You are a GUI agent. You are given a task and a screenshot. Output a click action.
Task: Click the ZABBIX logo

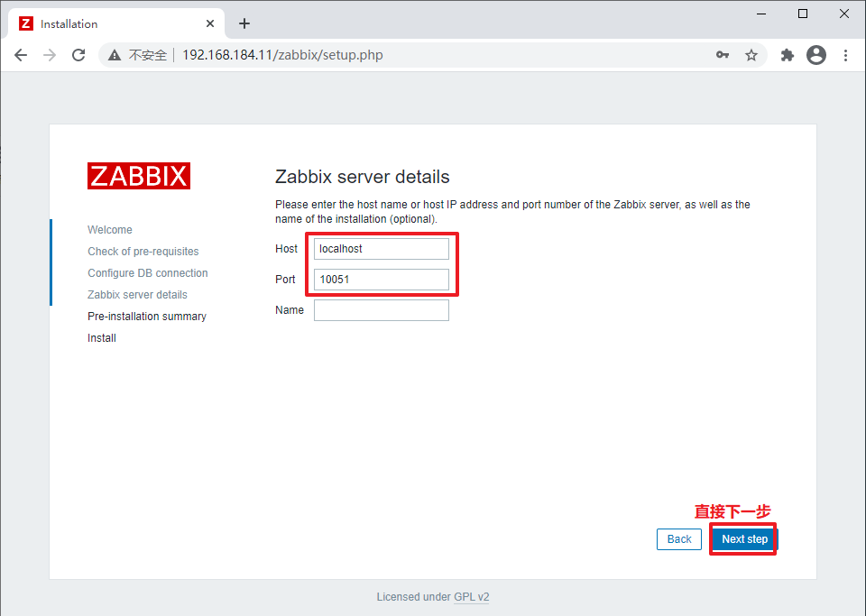[x=139, y=176]
